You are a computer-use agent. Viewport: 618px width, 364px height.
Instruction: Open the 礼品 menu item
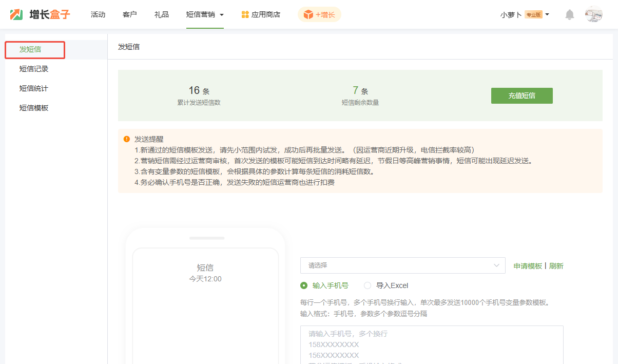coord(161,14)
